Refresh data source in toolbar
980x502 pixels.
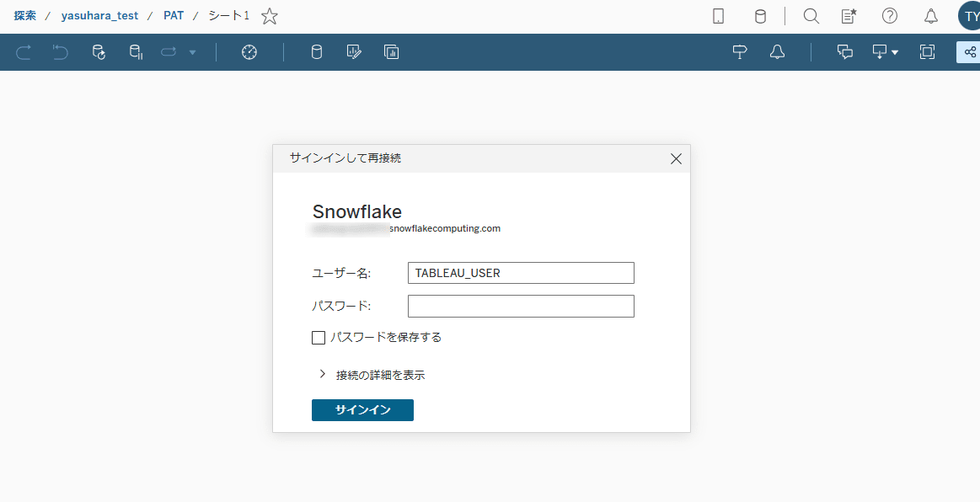pos(99,52)
